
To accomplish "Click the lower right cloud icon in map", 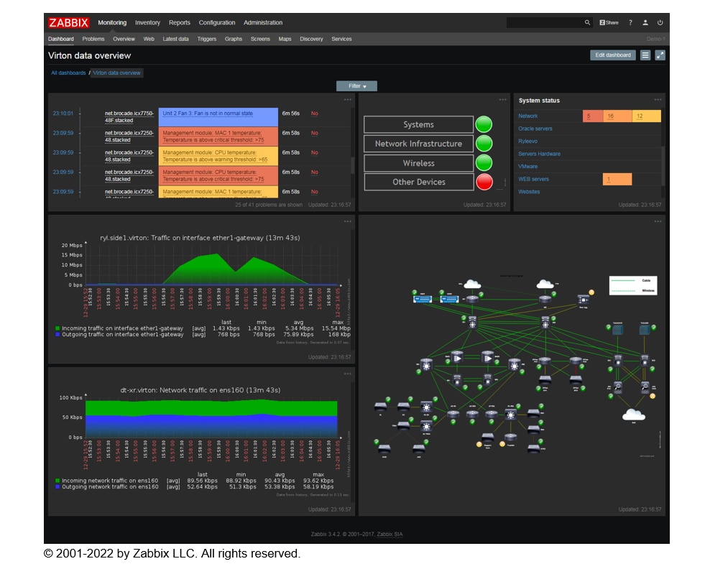I will (633, 415).
